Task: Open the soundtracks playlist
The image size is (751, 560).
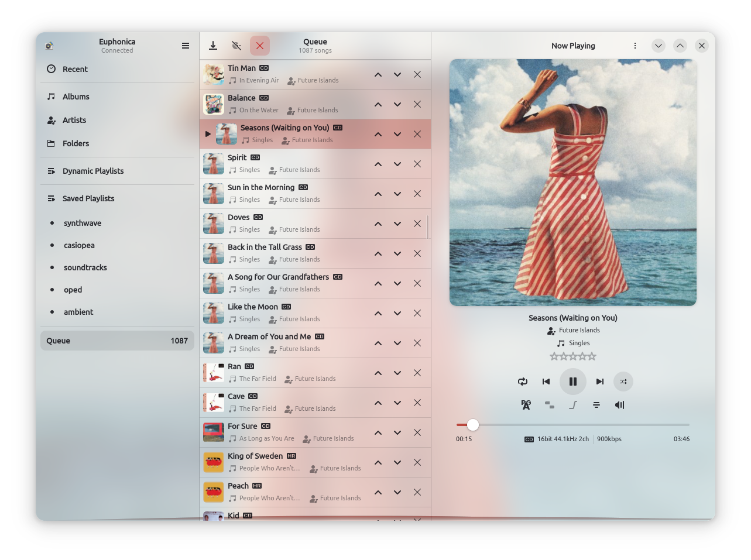Action: point(117,267)
